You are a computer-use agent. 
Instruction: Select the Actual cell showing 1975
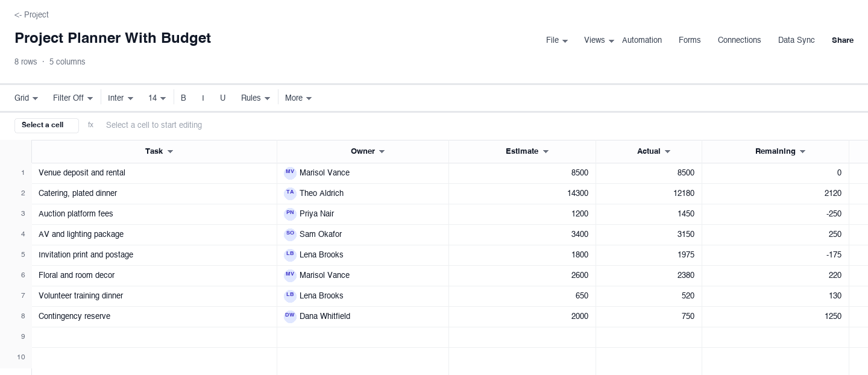point(649,256)
